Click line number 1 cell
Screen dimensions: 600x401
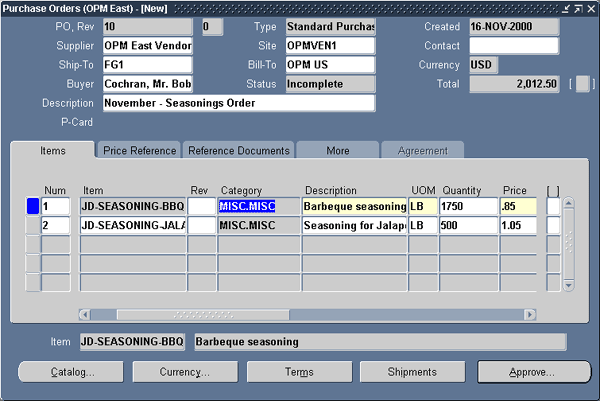[x=55, y=206]
